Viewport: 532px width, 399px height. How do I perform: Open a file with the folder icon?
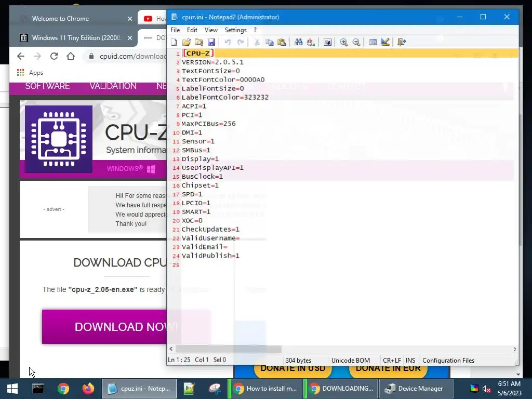187,42
